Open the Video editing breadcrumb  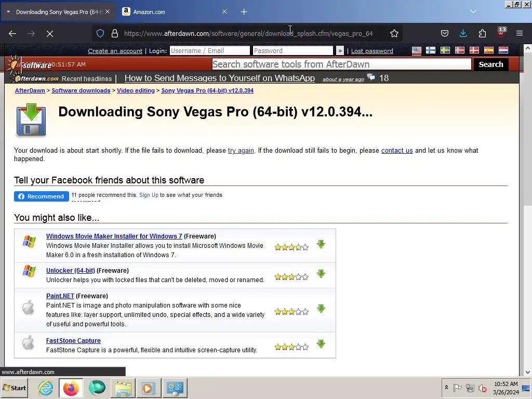pyautogui.click(x=136, y=90)
